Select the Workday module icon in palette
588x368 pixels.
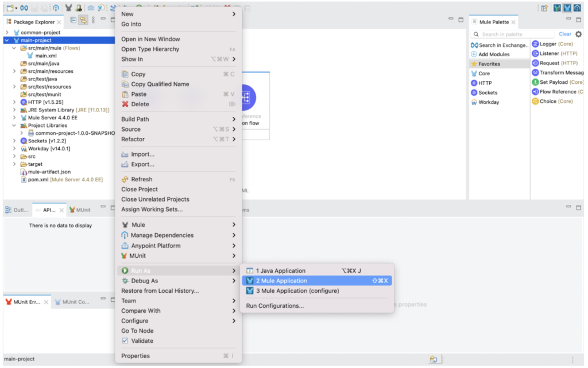[x=474, y=102]
